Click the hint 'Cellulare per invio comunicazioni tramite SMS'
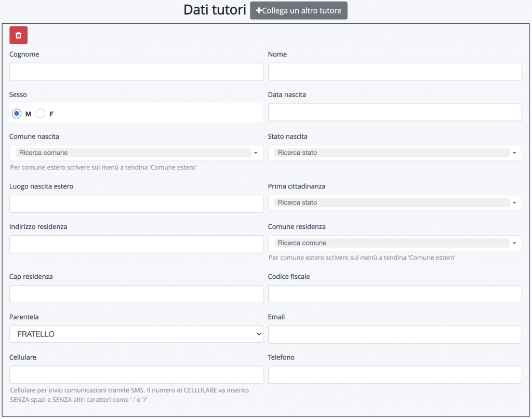532x419 pixels. coord(129,395)
